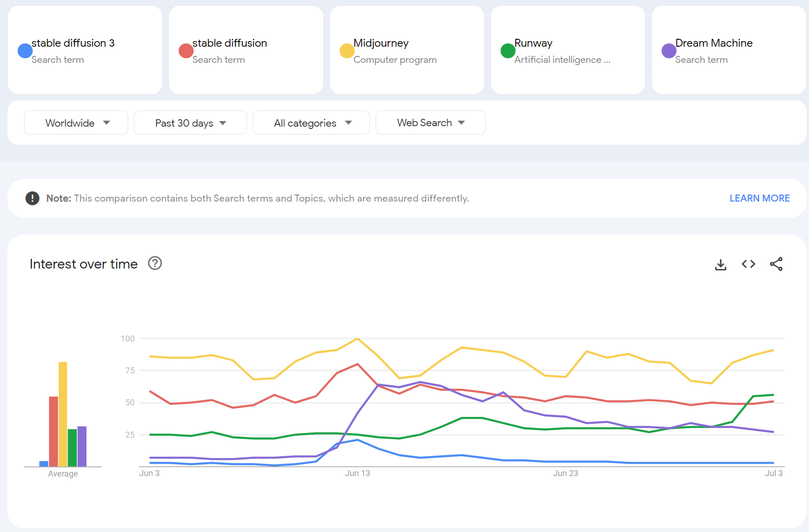This screenshot has width=809, height=532.
Task: Download the Interest over time CSV
Action: [x=720, y=264]
